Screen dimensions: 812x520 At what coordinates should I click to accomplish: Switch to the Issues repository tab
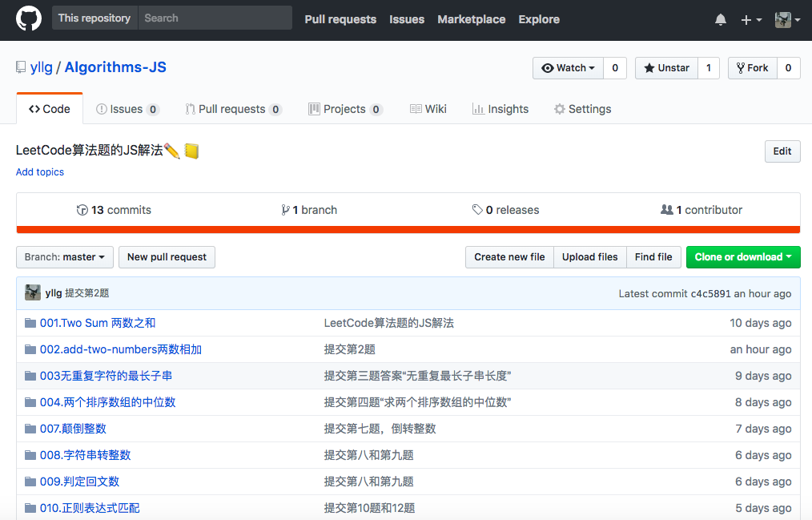[127, 109]
